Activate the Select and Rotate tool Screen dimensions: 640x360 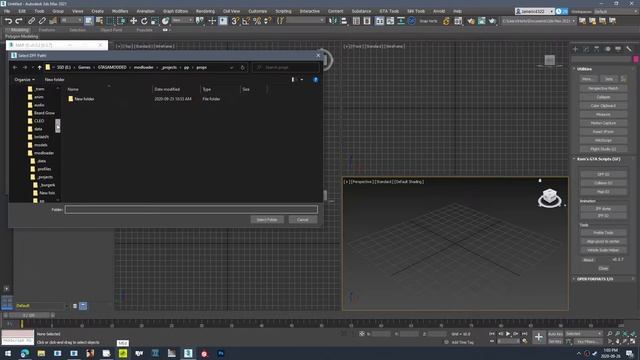click(x=144, y=21)
